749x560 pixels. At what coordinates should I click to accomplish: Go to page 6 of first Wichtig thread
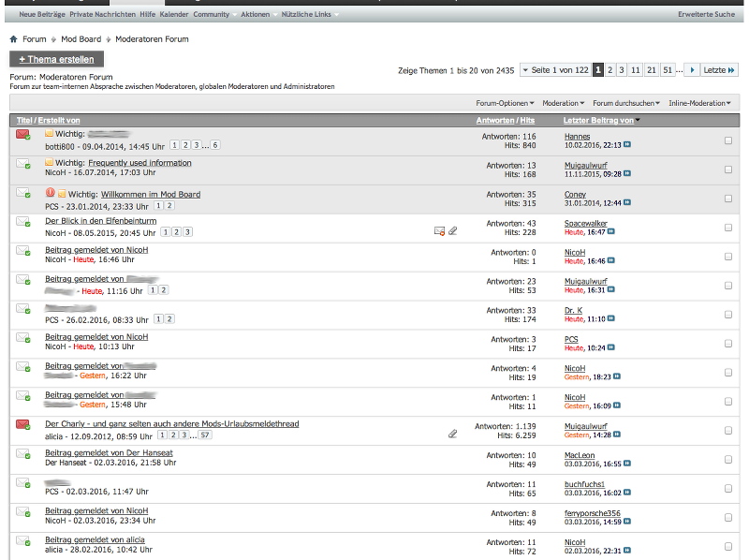pyautogui.click(x=215, y=146)
